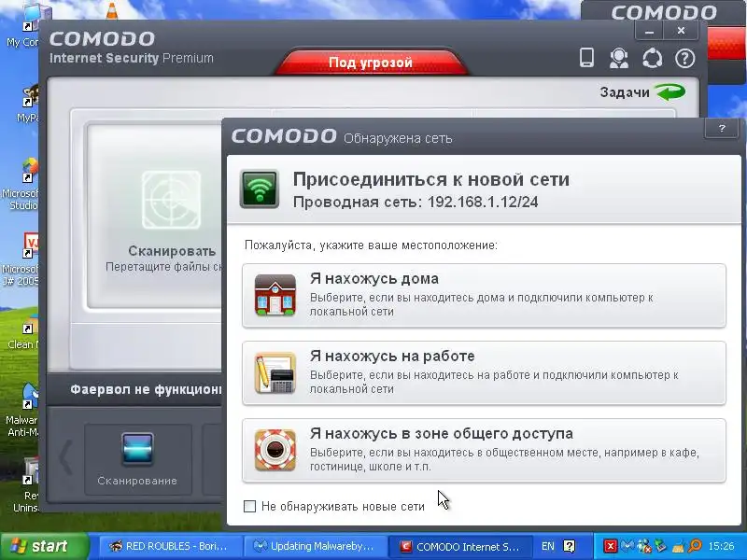
Task: Minimize the Comodo Internet Security window
Action: 649,31
